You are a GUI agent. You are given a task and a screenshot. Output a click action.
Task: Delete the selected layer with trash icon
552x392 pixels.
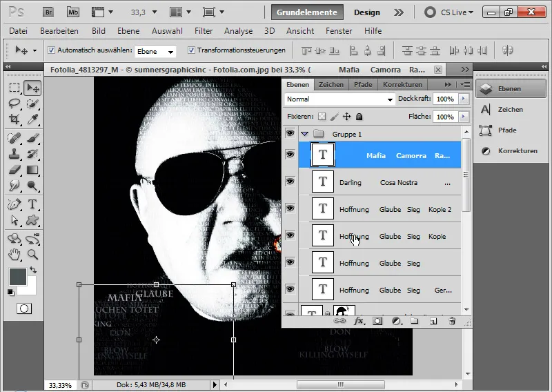click(x=452, y=321)
